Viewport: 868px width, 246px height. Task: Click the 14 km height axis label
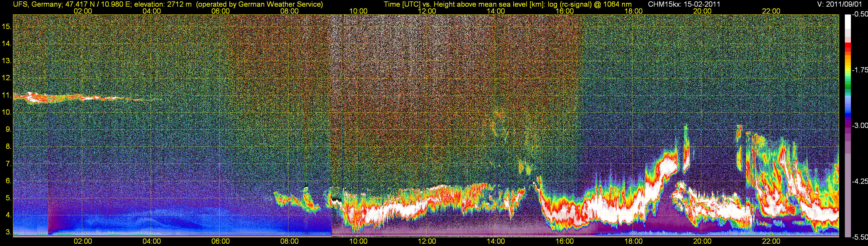(6, 44)
